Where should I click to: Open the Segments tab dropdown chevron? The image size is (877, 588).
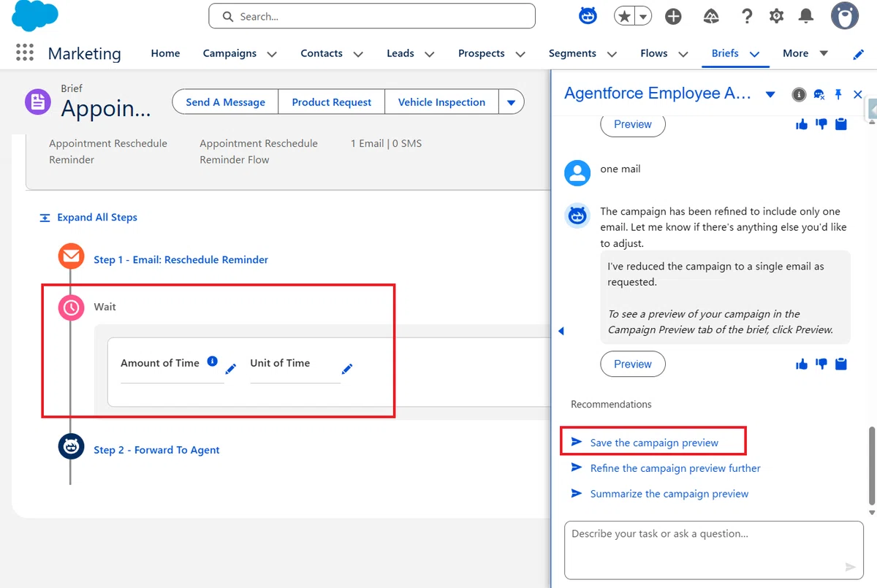[612, 54]
